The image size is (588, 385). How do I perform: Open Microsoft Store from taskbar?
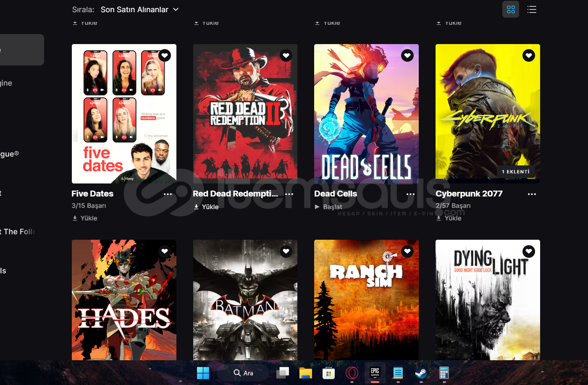click(328, 373)
